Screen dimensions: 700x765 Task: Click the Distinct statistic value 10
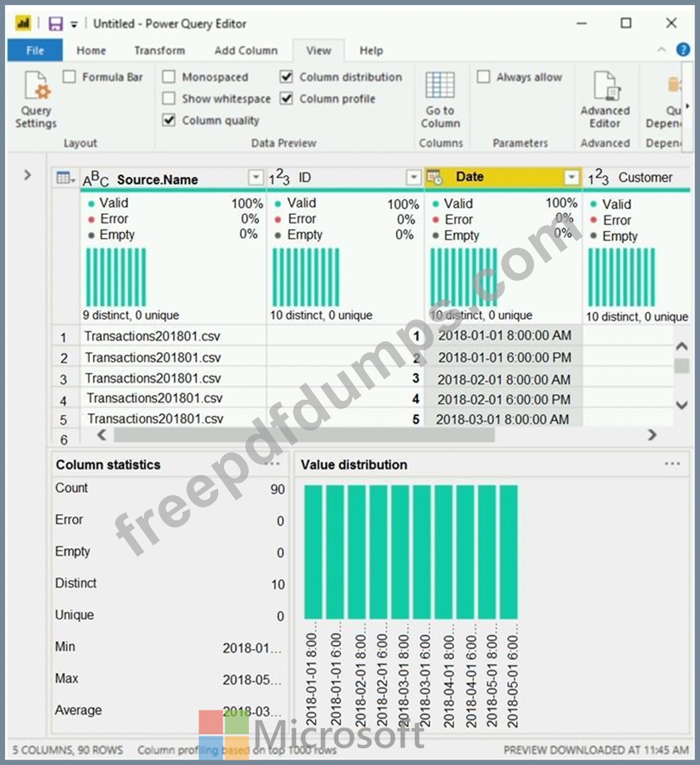pyautogui.click(x=278, y=584)
